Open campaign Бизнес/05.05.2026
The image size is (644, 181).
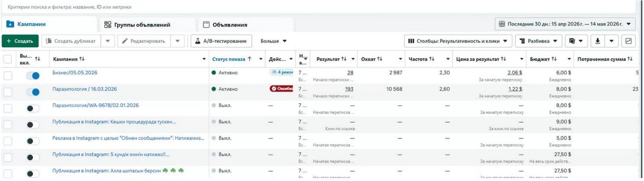[x=75, y=73]
